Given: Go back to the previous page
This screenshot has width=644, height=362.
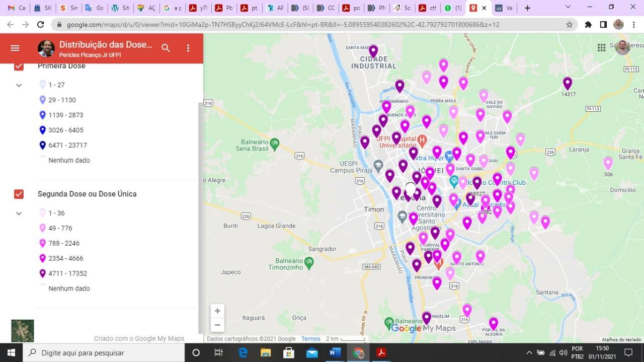Looking at the screenshot, I should 10,24.
